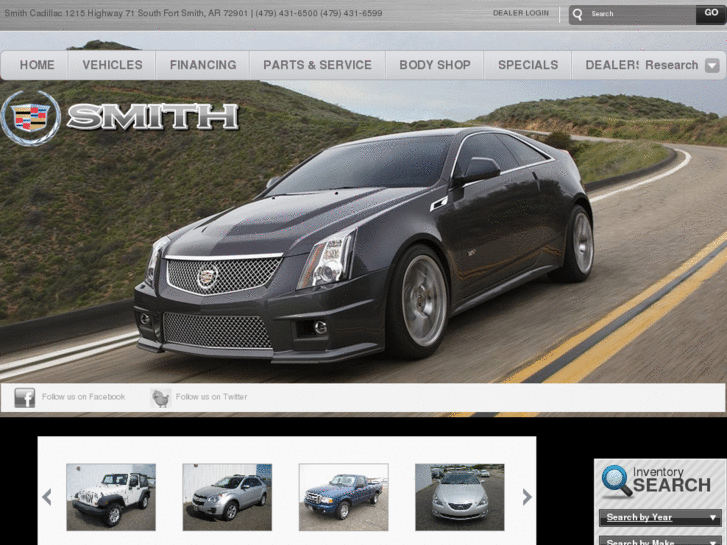Click the search magnifier icon in top bar
Image resolution: width=727 pixels, height=545 pixels.
tap(577, 14)
